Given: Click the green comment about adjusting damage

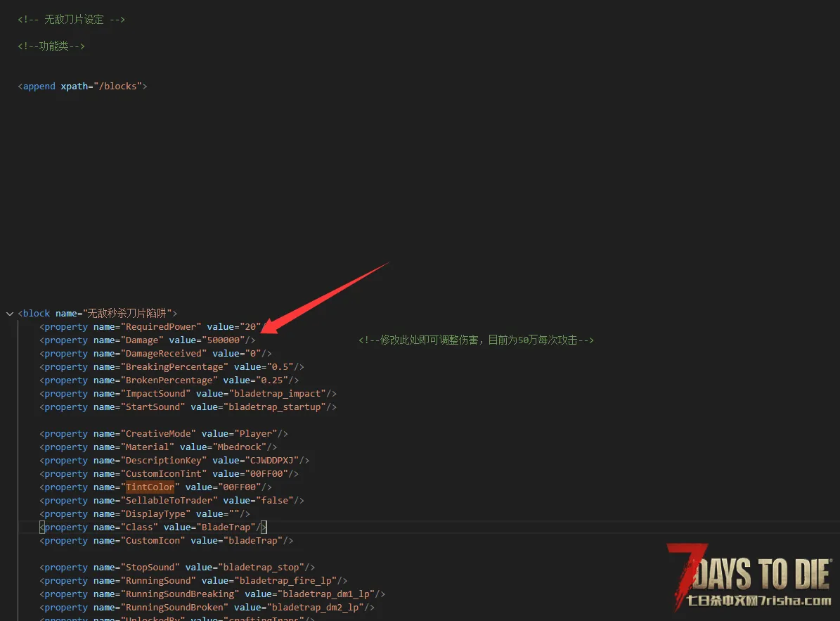Looking at the screenshot, I should click(x=476, y=340).
